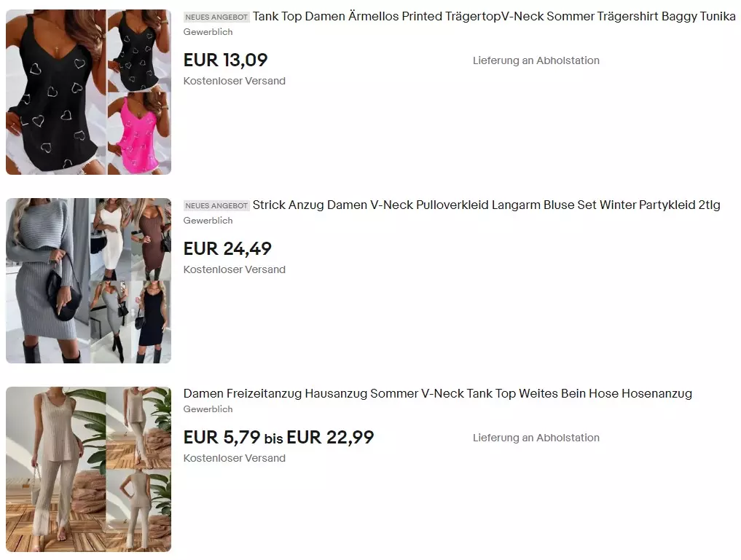Click Kostenloser Versand under EUR 13,09

pos(235,81)
